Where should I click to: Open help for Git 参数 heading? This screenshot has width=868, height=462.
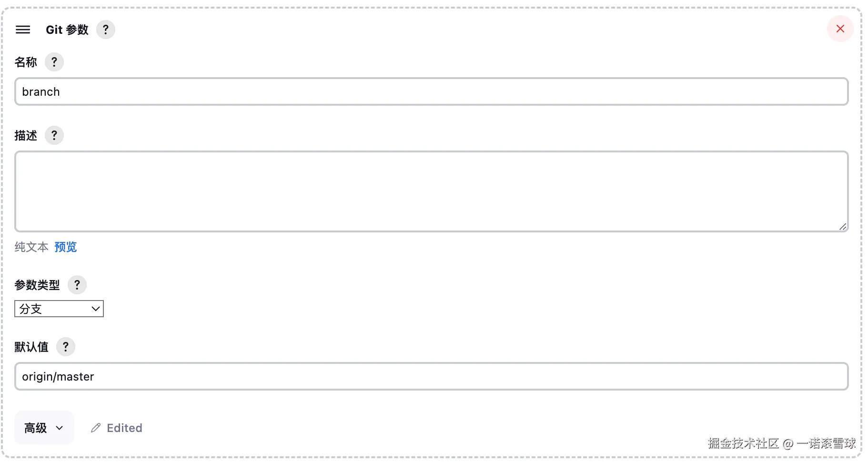tap(106, 30)
